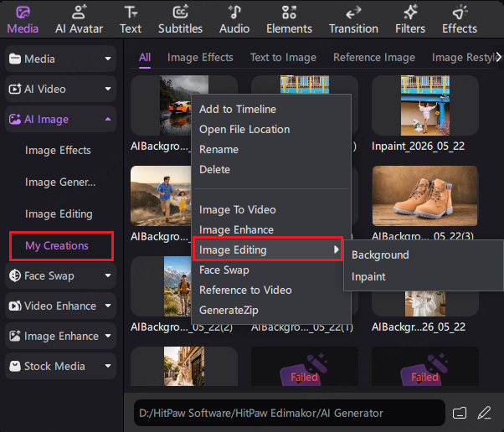504x432 pixels.
Task: Open Image Gener... under AI Image
Action: 60,183
